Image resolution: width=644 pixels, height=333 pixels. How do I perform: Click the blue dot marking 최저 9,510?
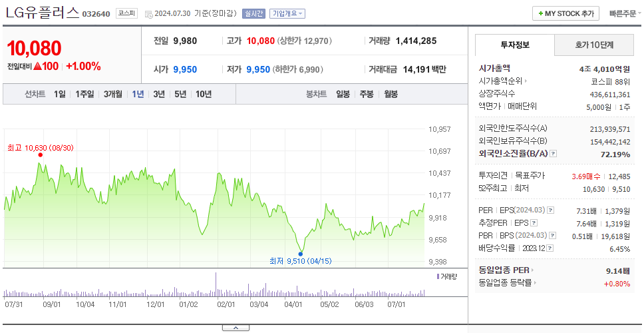point(301,254)
